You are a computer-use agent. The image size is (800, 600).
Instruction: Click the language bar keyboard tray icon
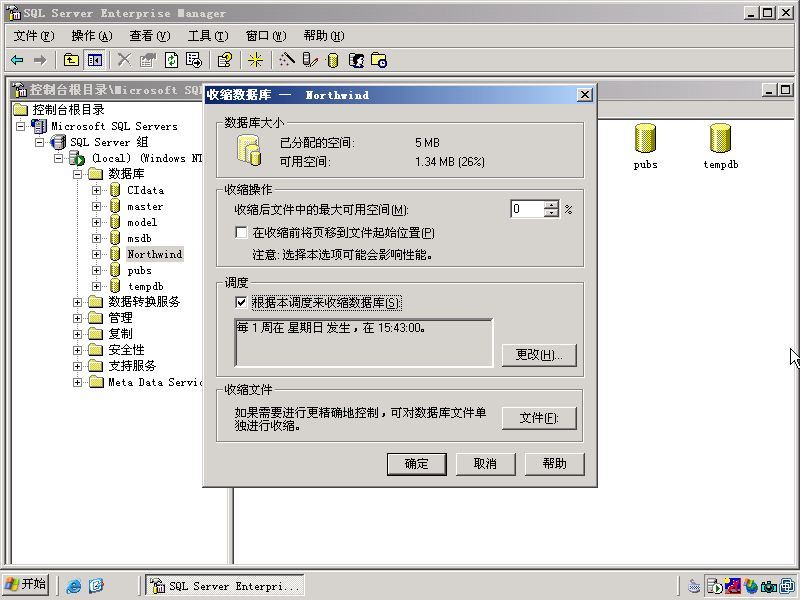tap(694, 586)
